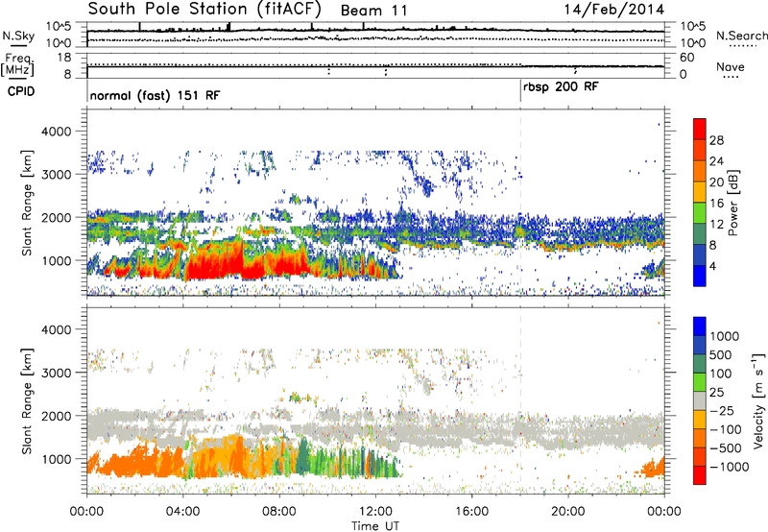
Task: Click the 'N.Sky' legend label
Action: coord(18,36)
